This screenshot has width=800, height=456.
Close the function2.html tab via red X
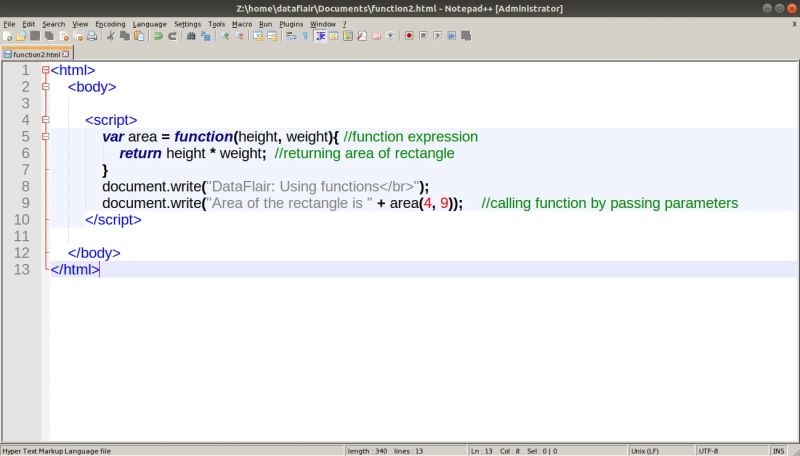click(66, 54)
